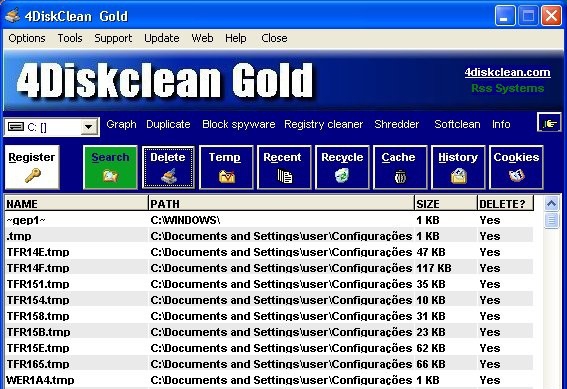Sort by the NAME column header

click(x=76, y=204)
